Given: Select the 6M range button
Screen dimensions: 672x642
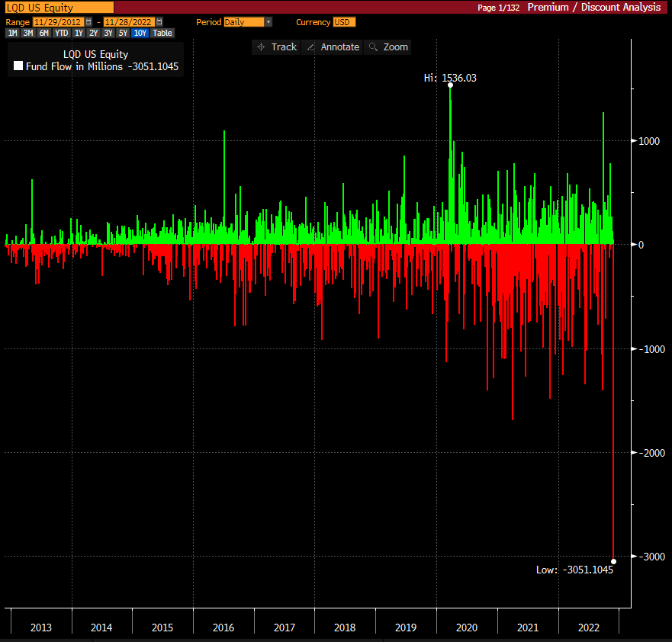Looking at the screenshot, I should click(x=43, y=33).
